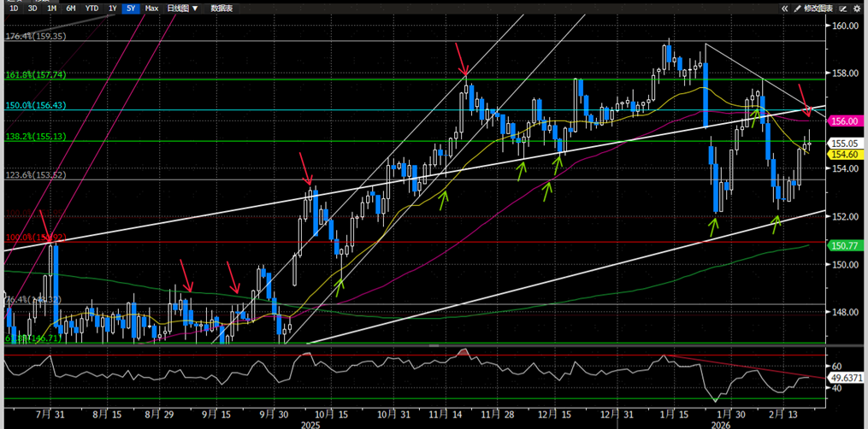868x429 pixels.
Task: Select the 1D time range
Action: (15, 9)
